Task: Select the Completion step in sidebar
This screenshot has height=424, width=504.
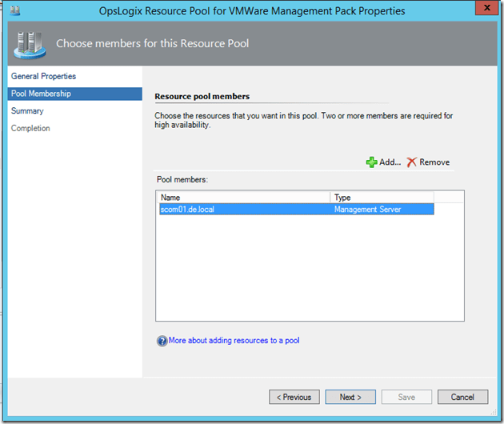Action: point(30,129)
